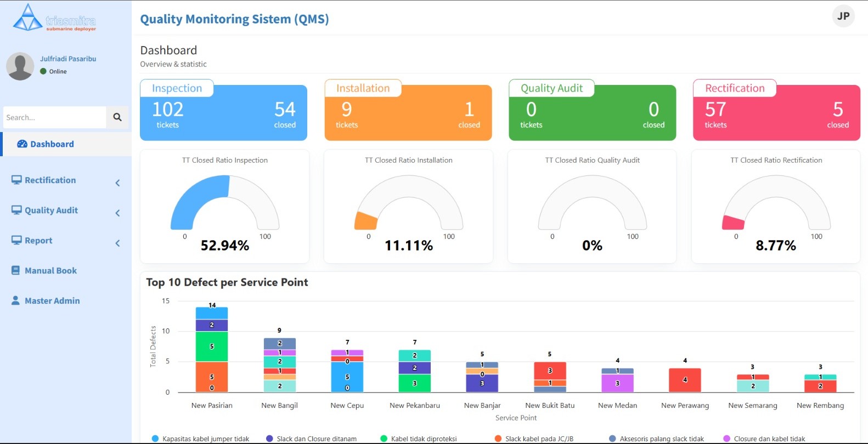Open the pink Rectification tickets card
Screen dimensions: 868x444
(776, 113)
